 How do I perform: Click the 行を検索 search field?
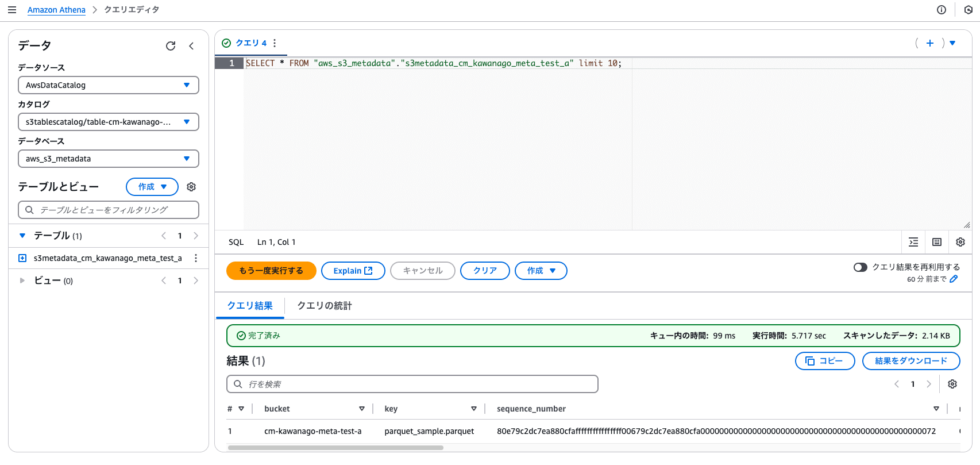coord(412,384)
